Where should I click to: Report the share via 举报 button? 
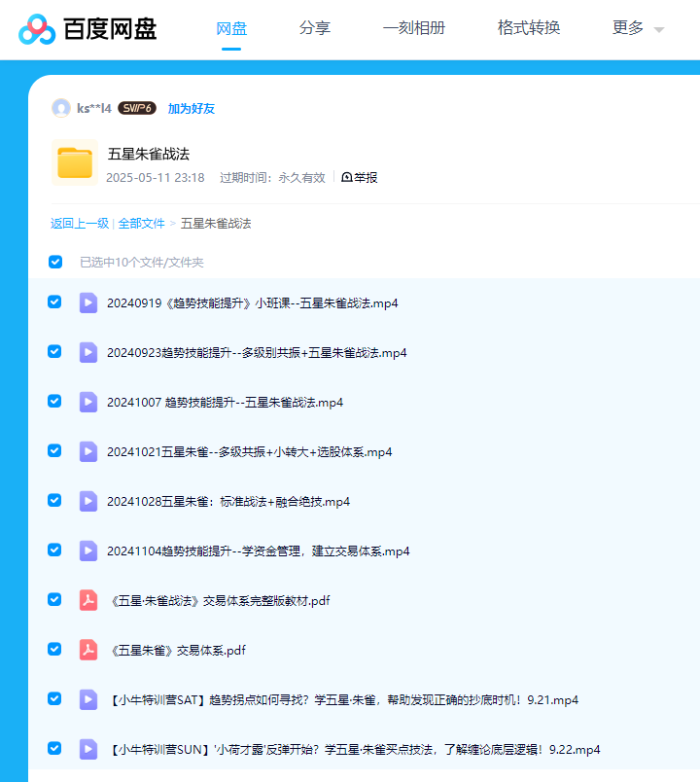pyautogui.click(x=360, y=178)
